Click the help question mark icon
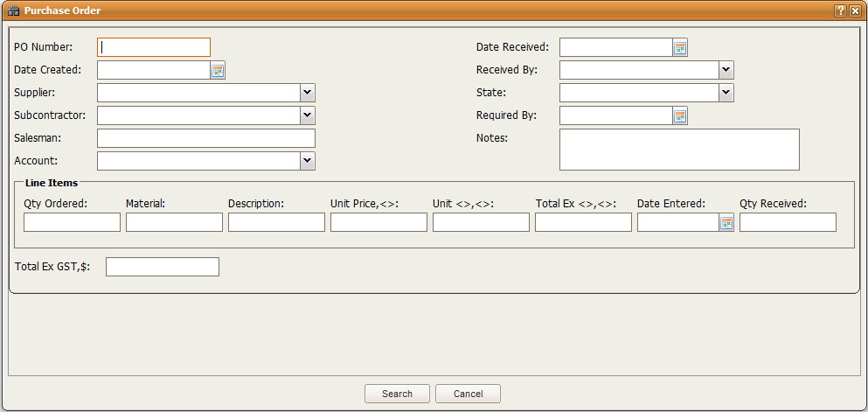The height and width of the screenshot is (412, 868). 840,10
